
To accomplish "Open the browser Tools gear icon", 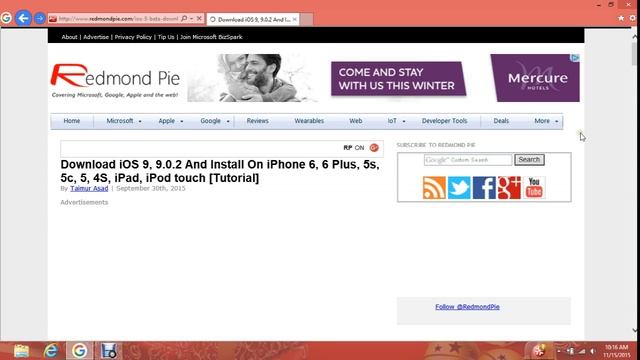I will pos(633,18).
